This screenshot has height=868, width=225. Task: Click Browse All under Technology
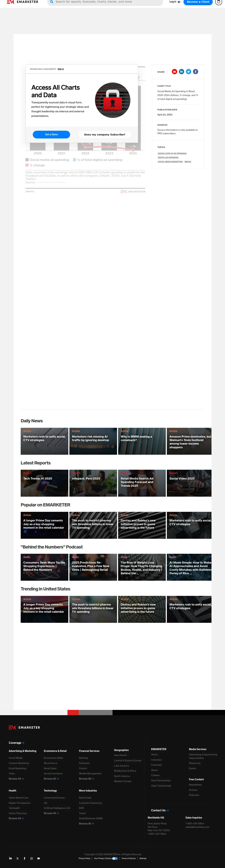[51, 813]
